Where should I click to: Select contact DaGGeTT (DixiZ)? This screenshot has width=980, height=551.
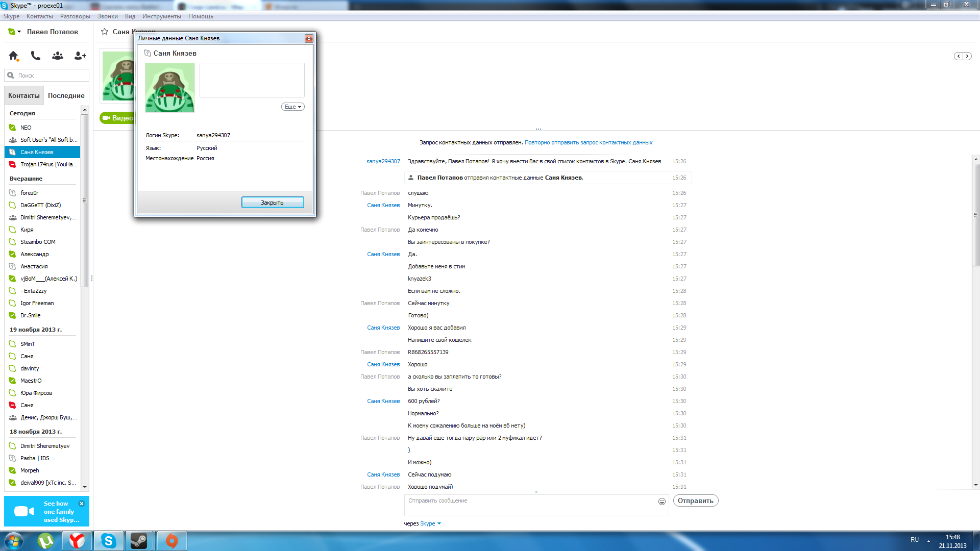pyautogui.click(x=42, y=205)
